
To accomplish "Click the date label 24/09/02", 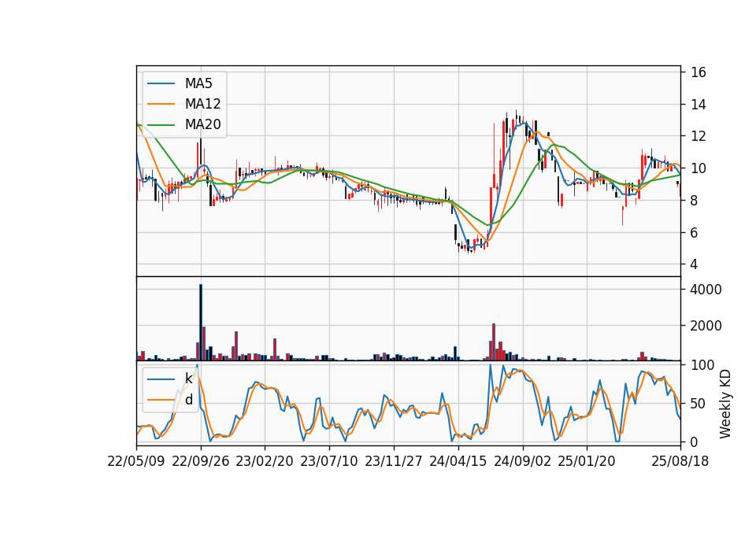I will click(x=523, y=461).
